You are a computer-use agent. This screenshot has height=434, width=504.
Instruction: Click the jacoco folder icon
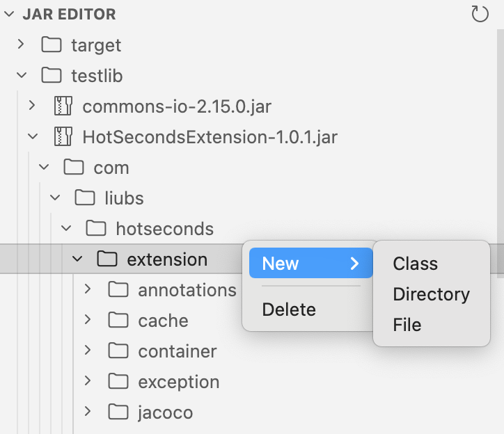click(x=119, y=412)
